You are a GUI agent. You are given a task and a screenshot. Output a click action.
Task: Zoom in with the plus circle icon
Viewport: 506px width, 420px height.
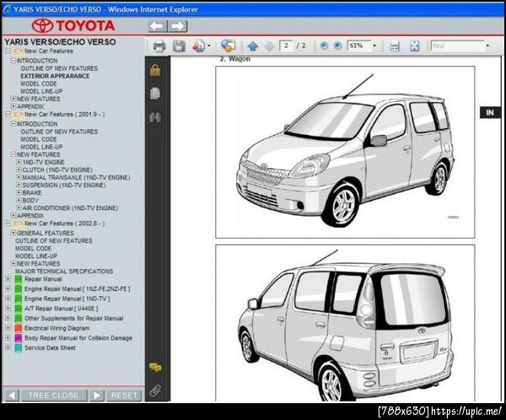tap(337, 46)
